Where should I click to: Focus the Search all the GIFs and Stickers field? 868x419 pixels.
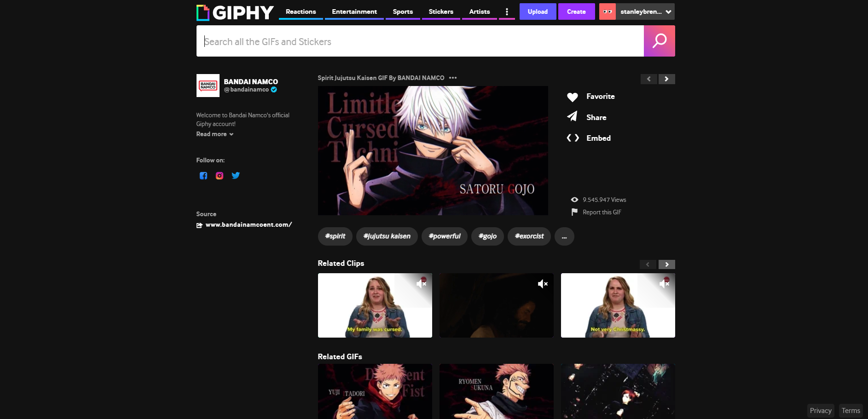(420, 41)
